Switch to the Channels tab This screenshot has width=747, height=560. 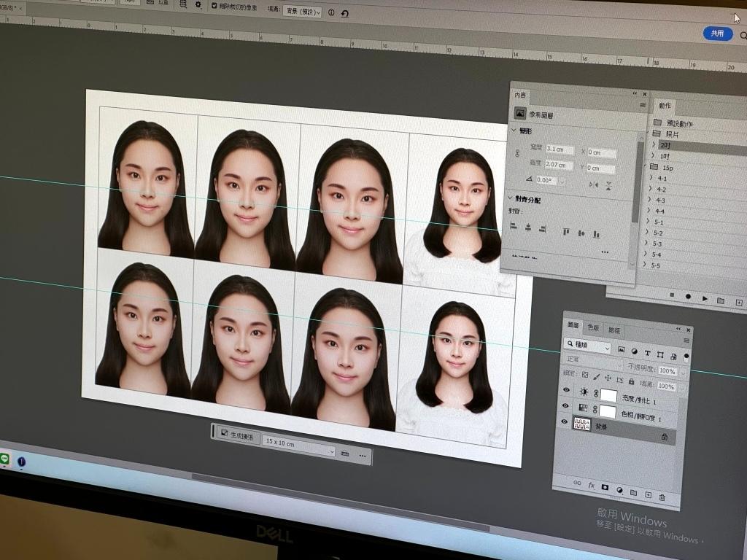(593, 327)
